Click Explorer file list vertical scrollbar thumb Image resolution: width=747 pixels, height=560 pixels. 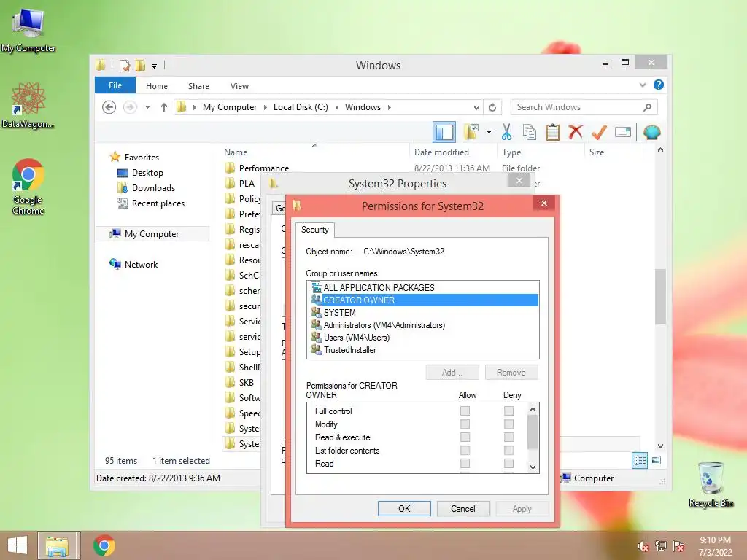pos(659,297)
